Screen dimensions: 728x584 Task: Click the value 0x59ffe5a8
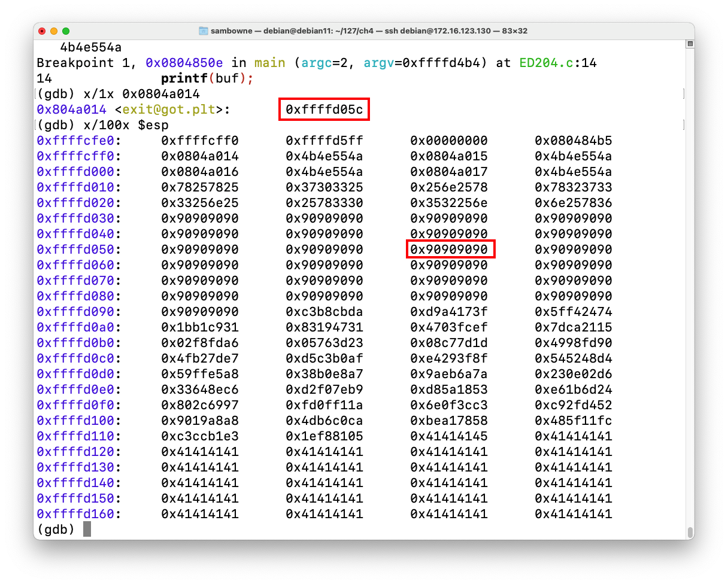click(200, 374)
